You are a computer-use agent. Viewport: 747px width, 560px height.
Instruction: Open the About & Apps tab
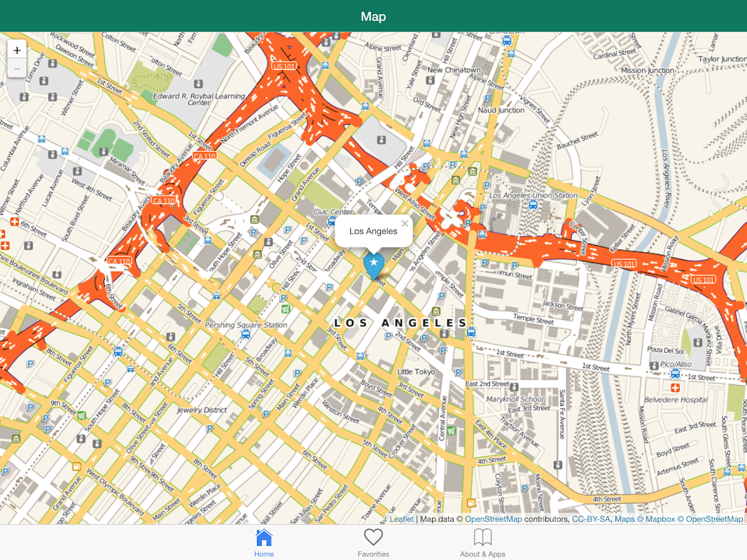[482, 543]
